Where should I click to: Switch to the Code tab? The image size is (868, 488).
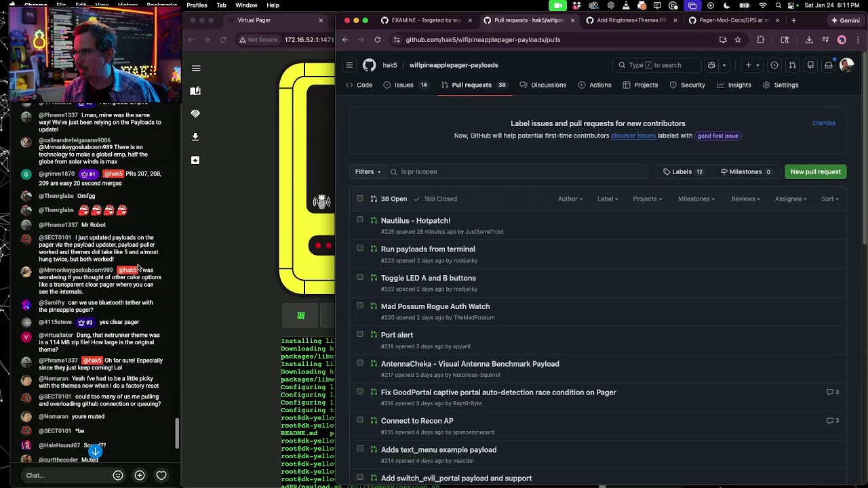coord(359,85)
